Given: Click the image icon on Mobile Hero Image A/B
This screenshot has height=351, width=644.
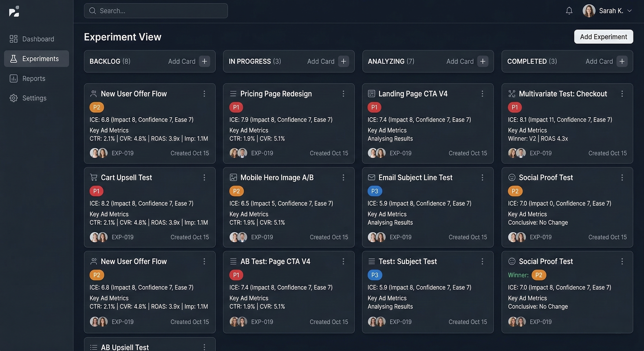Looking at the screenshot, I should click(x=233, y=177).
